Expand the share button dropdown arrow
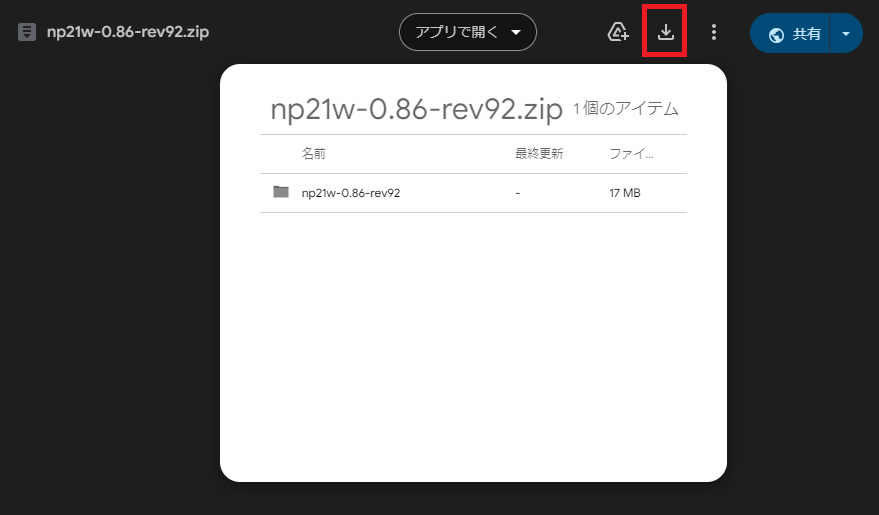This screenshot has height=515, width=879. (846, 33)
